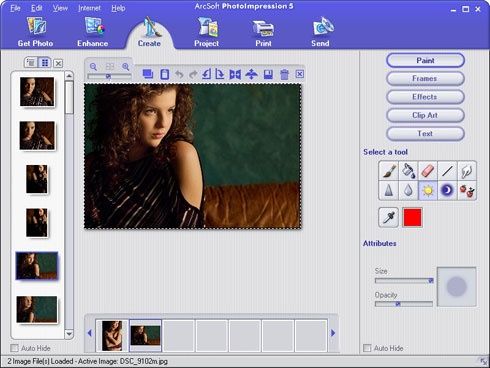Screen dimensions: 490x368
Task: Select the Lighten sun tool
Action: click(428, 190)
